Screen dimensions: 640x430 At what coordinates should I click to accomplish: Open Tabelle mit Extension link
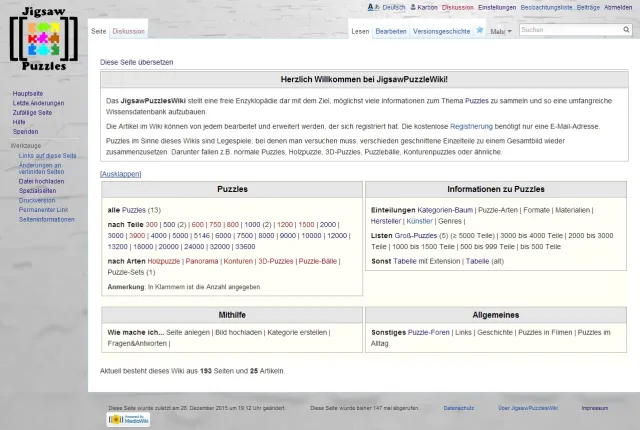pyautogui.click(x=405, y=261)
